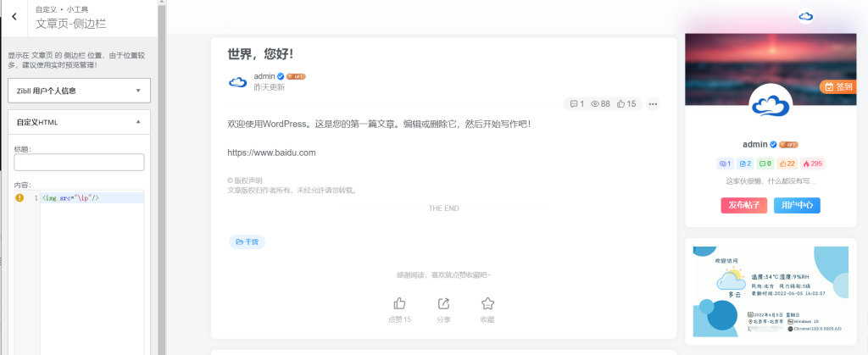Click the 干货 category tag

pyautogui.click(x=247, y=242)
